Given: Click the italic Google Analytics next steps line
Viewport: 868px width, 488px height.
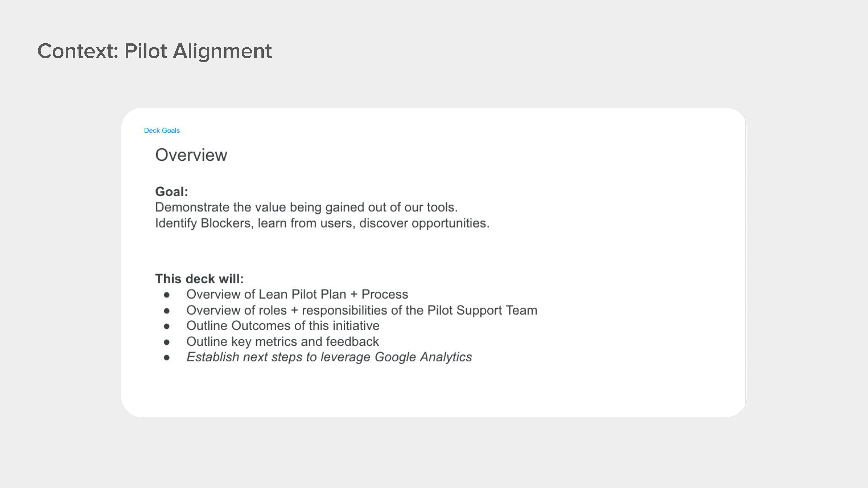Looking at the screenshot, I should (x=329, y=357).
